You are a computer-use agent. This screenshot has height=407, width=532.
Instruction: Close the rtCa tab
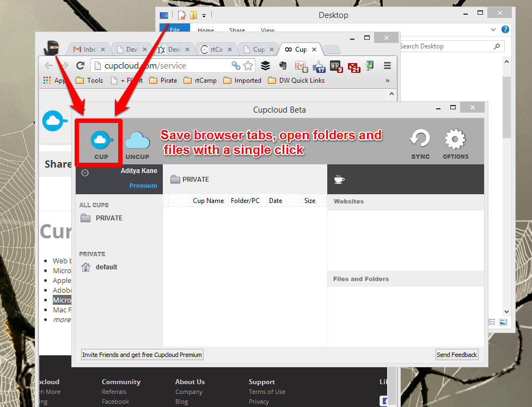click(230, 50)
